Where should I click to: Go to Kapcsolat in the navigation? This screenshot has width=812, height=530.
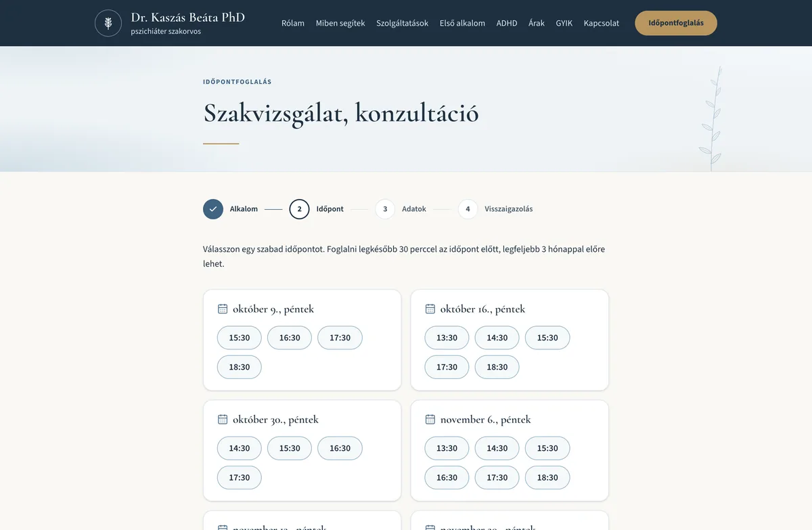click(x=602, y=23)
